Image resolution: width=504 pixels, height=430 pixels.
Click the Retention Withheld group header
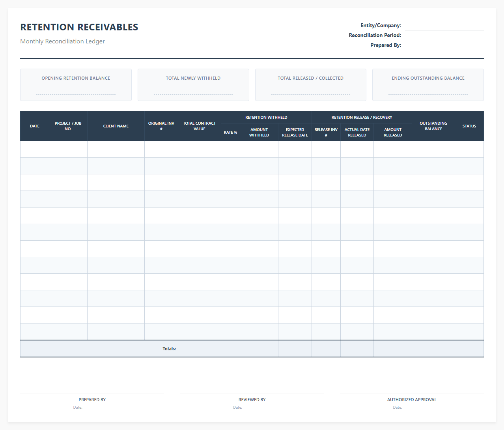click(266, 117)
